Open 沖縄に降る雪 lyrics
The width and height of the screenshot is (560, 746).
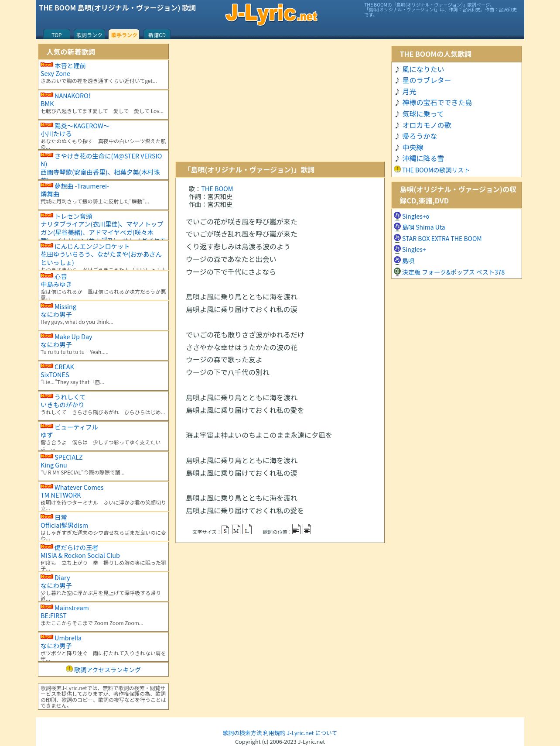[423, 158]
